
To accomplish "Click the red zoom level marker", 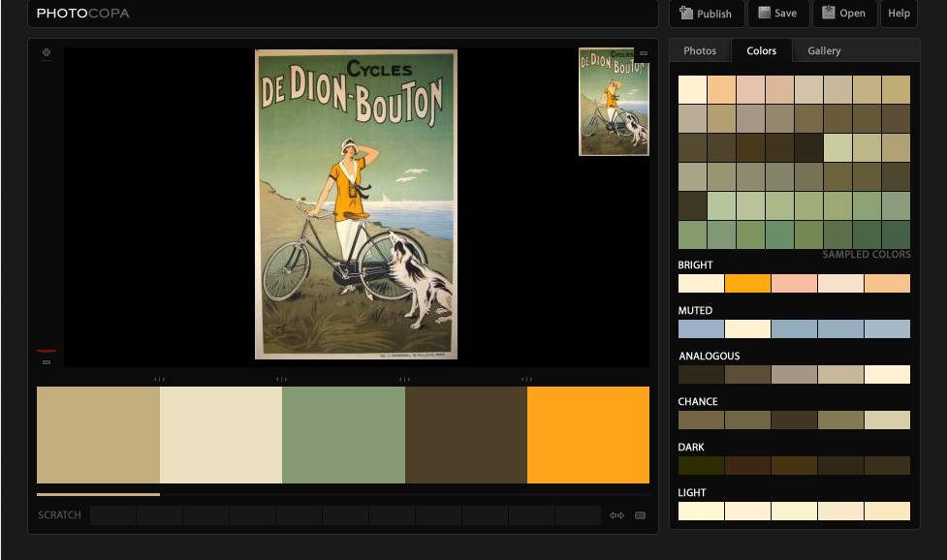I will (47, 351).
